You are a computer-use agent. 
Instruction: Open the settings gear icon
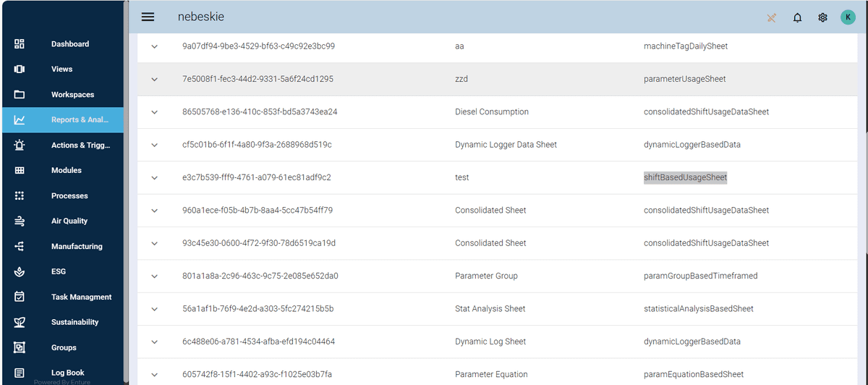(822, 17)
